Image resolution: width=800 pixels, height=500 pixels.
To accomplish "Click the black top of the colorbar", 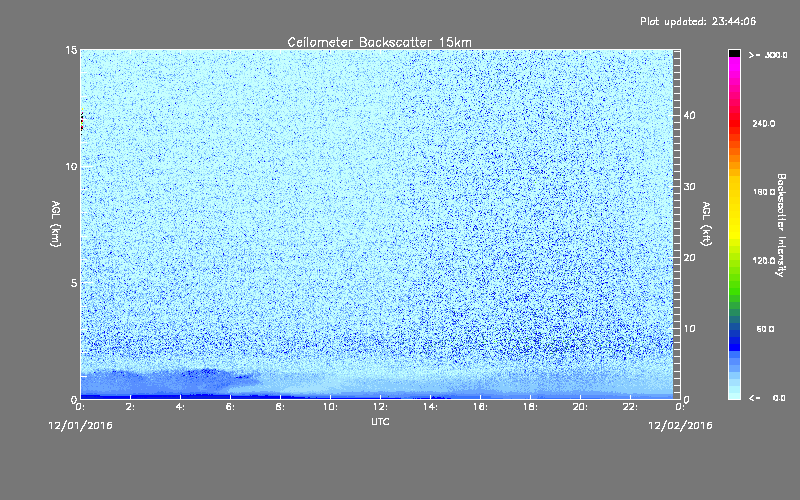I will 734,53.
